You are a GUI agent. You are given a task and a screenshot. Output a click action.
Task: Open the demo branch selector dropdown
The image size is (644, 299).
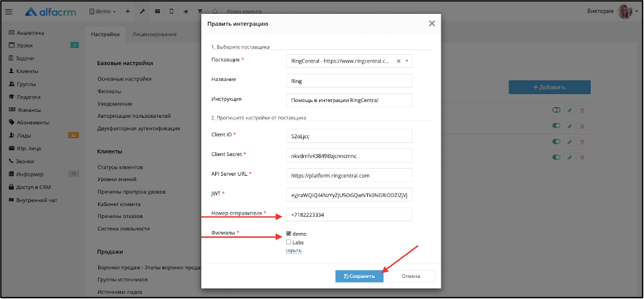[103, 11]
